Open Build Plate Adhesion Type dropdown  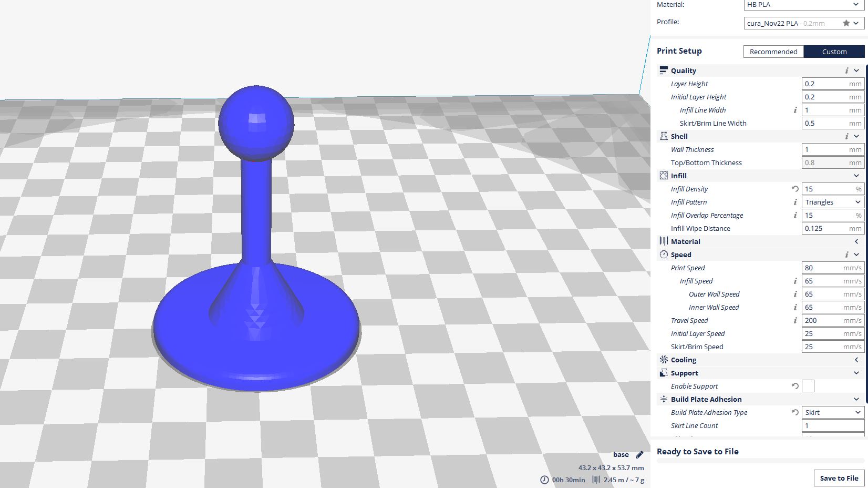[833, 412]
